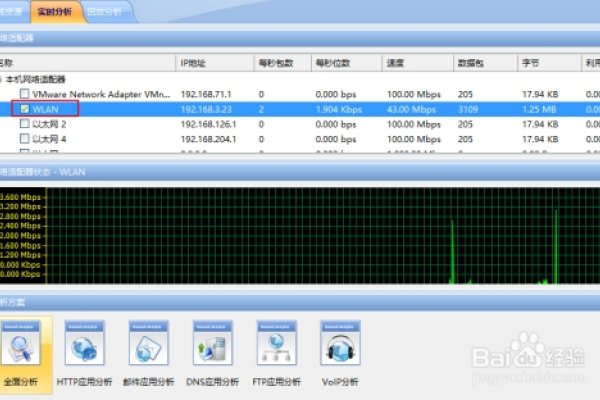Viewport: 600px width, 400px height.
Task: Click the IP address 192.168.126.1
Action: tap(209, 124)
